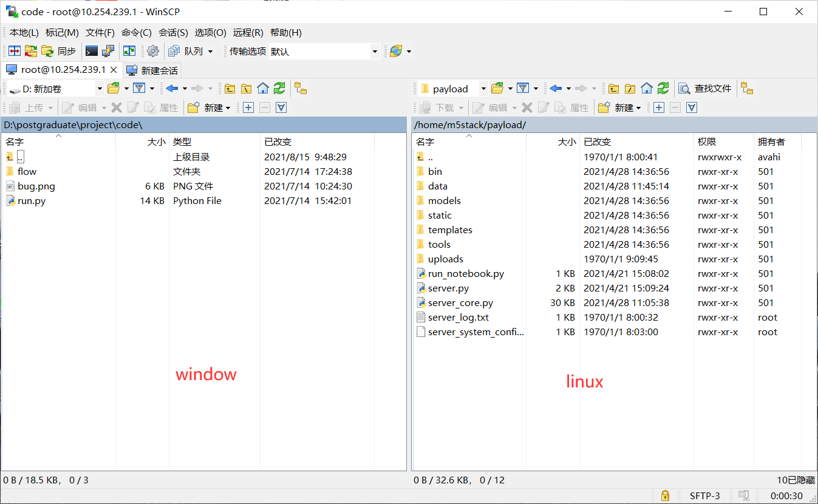Image resolution: width=818 pixels, height=504 pixels.
Task: Select server_core.py in remote panel
Action: tap(460, 303)
